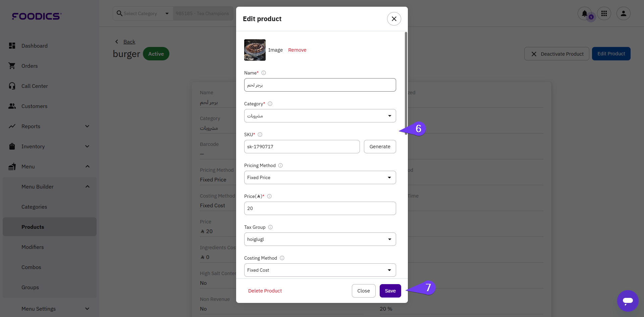Open the Costing Method dropdown
Screen dimensions: 644x317
320,270
